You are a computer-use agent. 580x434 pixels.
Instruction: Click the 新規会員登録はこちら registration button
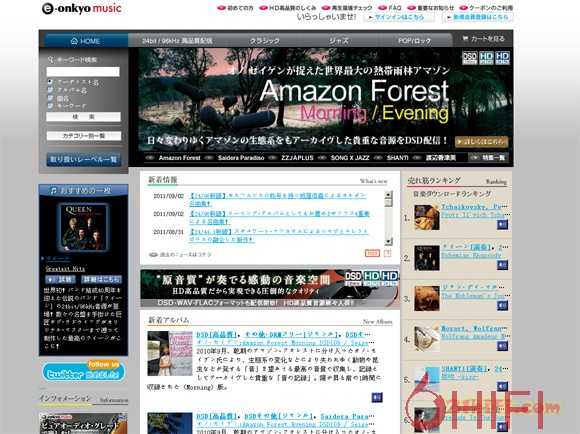pos(478,17)
